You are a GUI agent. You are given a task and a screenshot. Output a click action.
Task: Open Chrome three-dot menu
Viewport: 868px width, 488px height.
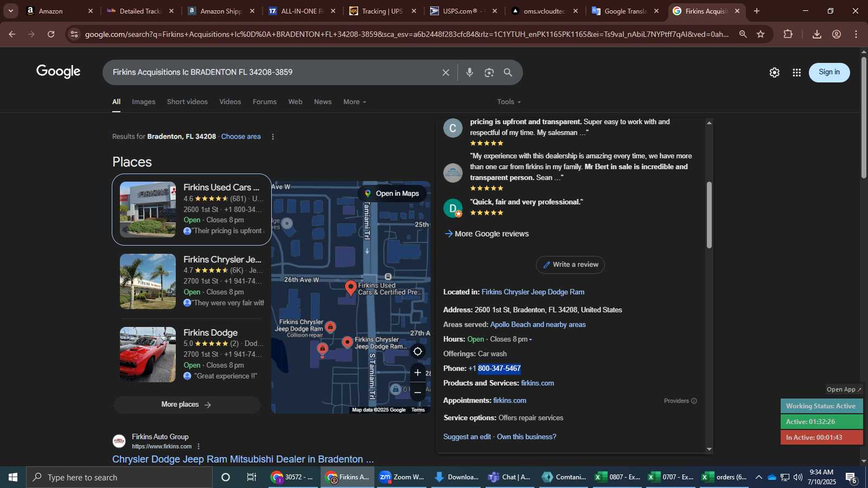click(856, 34)
